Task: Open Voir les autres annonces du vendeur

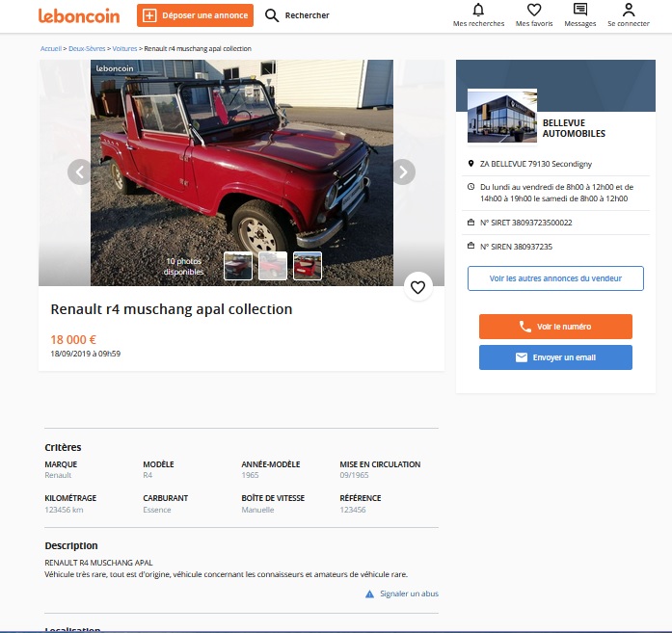Action: [x=555, y=278]
